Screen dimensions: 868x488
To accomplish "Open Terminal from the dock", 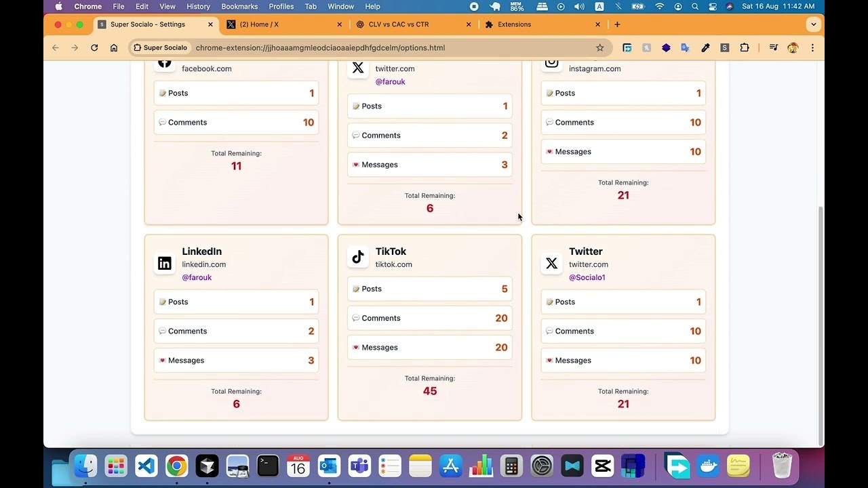I will point(268,466).
